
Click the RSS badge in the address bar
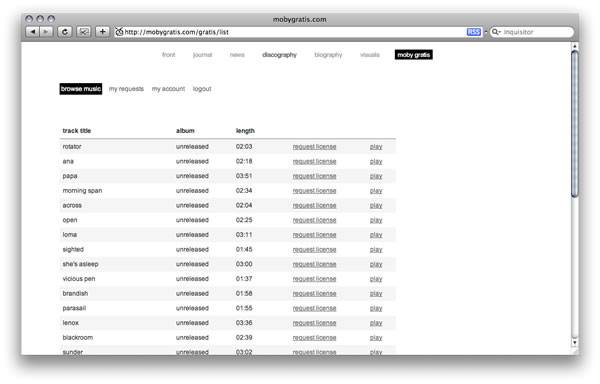[x=474, y=32]
